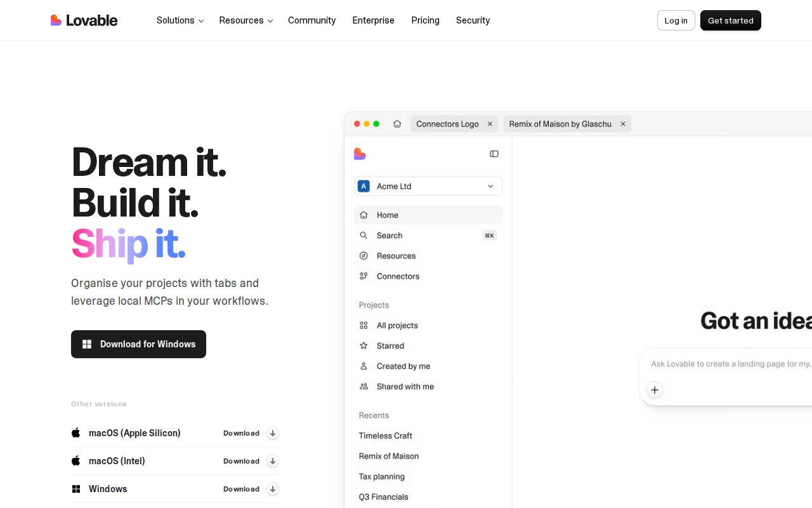The image size is (812, 508).
Task: Click the Resources compass icon in sidebar
Action: [x=363, y=256]
